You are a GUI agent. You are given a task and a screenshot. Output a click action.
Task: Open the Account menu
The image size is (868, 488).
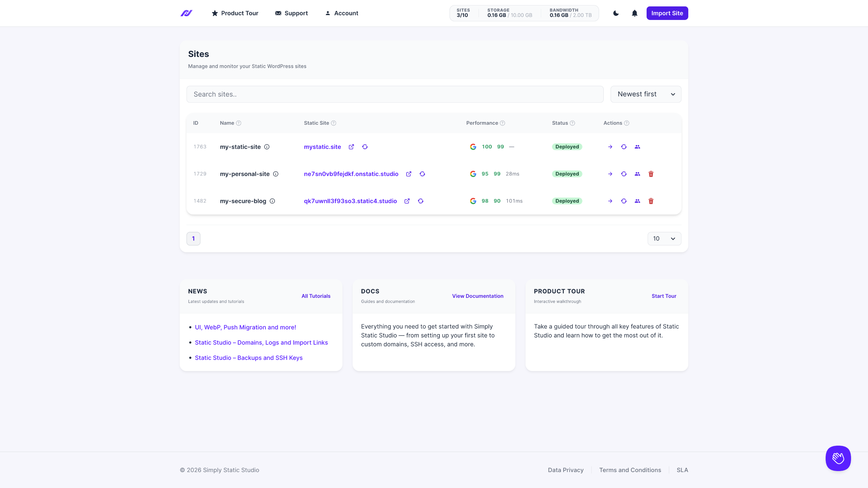[x=342, y=13]
